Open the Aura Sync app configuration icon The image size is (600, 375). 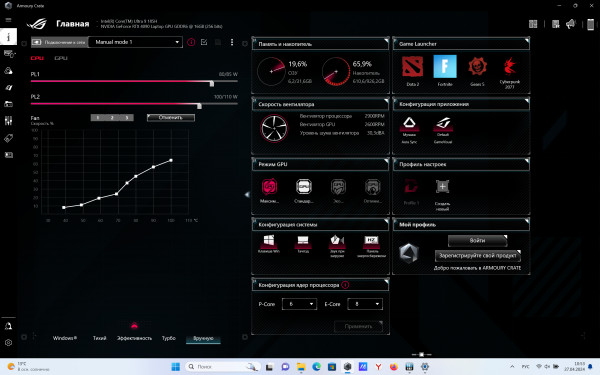409,123
